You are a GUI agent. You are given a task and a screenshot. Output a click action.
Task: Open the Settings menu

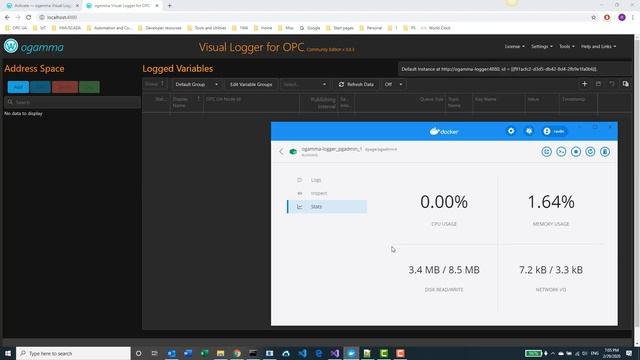[x=542, y=47]
